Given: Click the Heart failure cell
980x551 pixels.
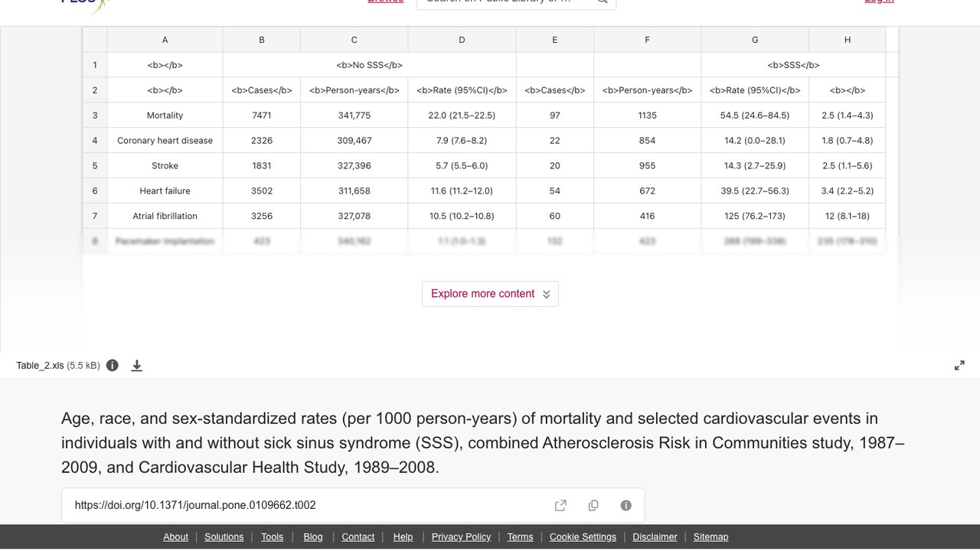Looking at the screenshot, I should [165, 191].
